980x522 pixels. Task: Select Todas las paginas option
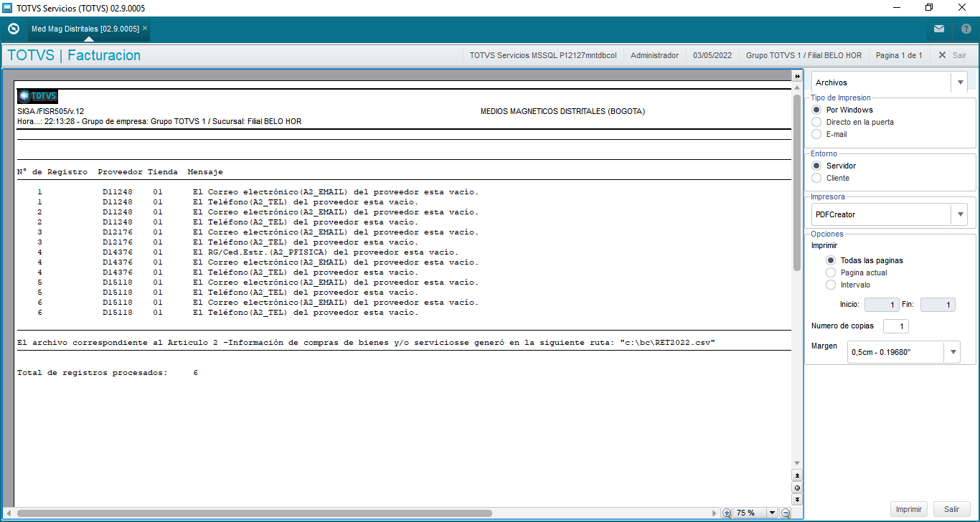point(831,260)
